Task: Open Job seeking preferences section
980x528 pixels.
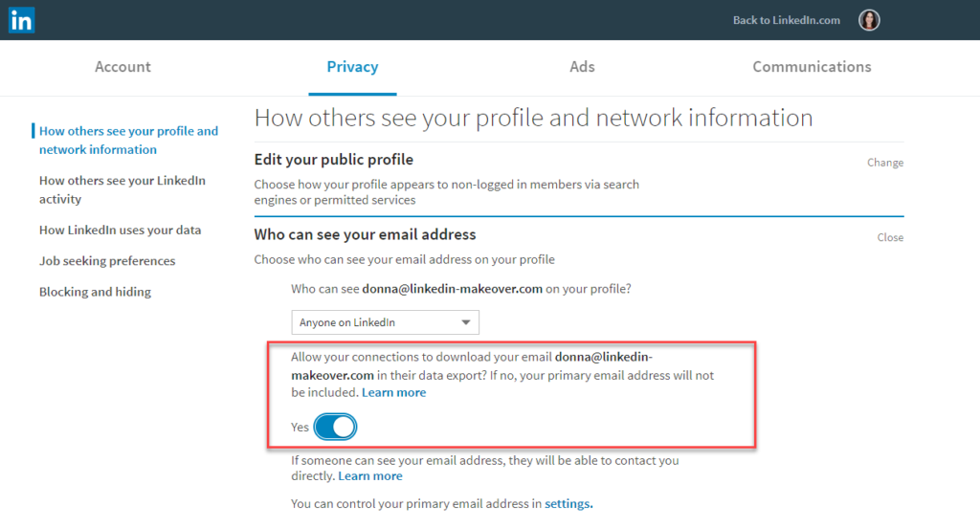Action: [107, 260]
